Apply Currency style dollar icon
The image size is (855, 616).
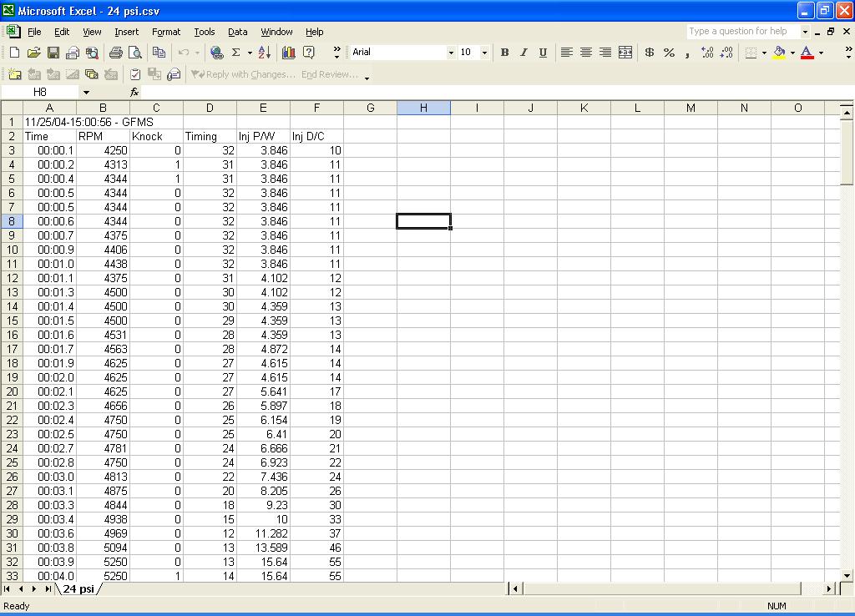tap(649, 53)
